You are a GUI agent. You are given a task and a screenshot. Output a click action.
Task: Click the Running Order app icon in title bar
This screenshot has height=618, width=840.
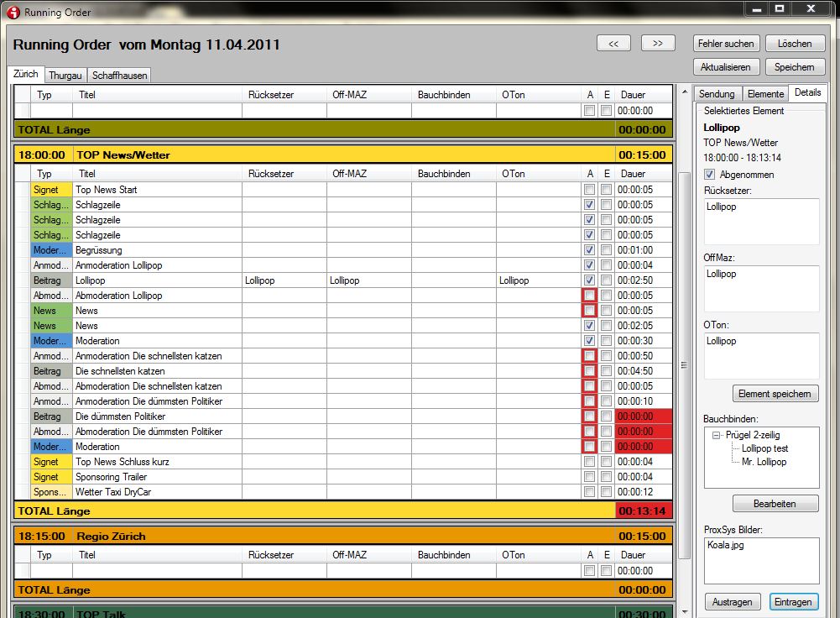pos(13,13)
